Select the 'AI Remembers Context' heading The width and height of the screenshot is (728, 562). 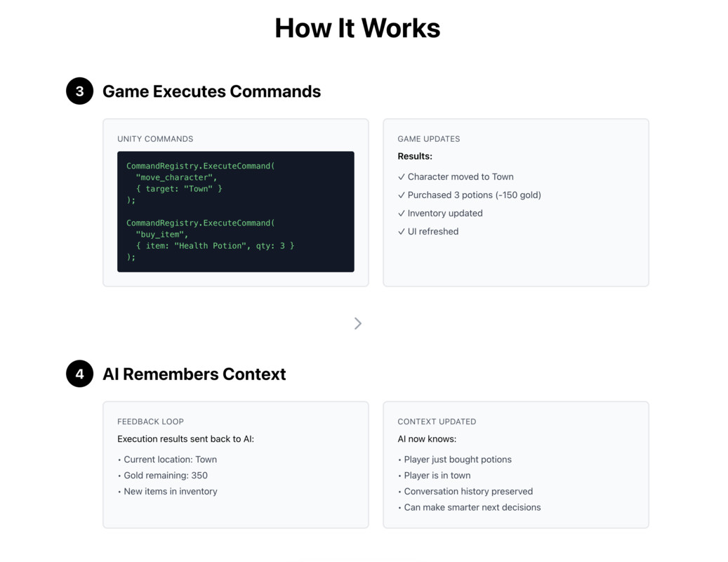point(194,374)
